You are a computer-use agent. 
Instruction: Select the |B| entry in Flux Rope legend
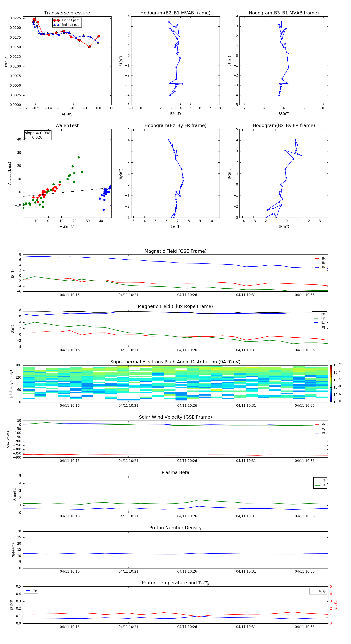(320, 327)
